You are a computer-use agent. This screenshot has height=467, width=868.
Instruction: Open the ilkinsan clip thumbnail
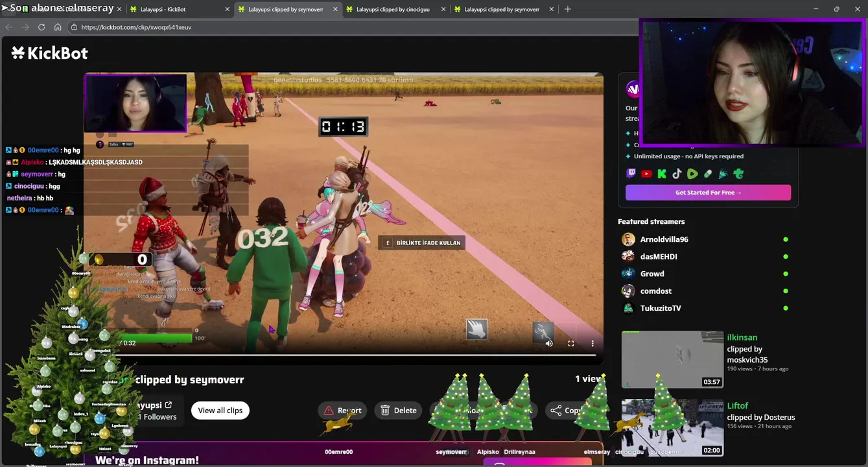pos(672,359)
